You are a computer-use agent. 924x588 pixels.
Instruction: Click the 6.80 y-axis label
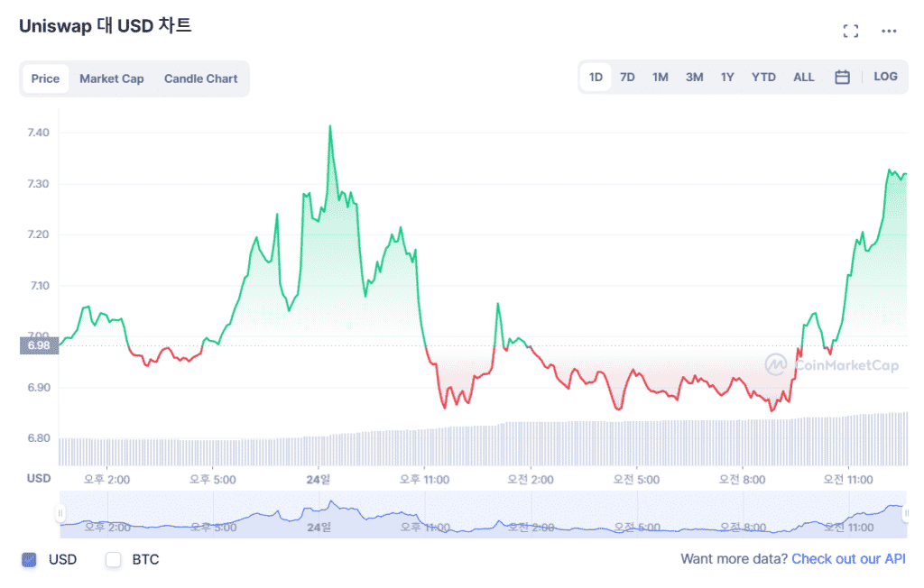[x=38, y=438]
